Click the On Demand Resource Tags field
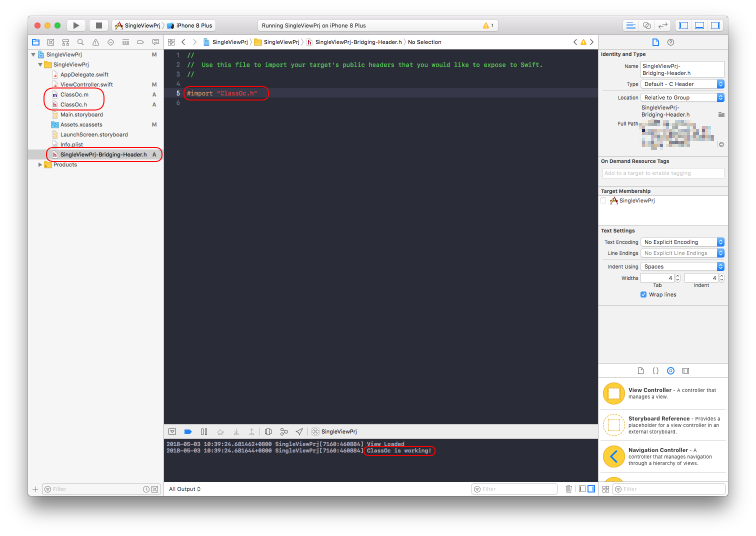Image resolution: width=756 pixels, height=536 pixels. click(x=662, y=173)
